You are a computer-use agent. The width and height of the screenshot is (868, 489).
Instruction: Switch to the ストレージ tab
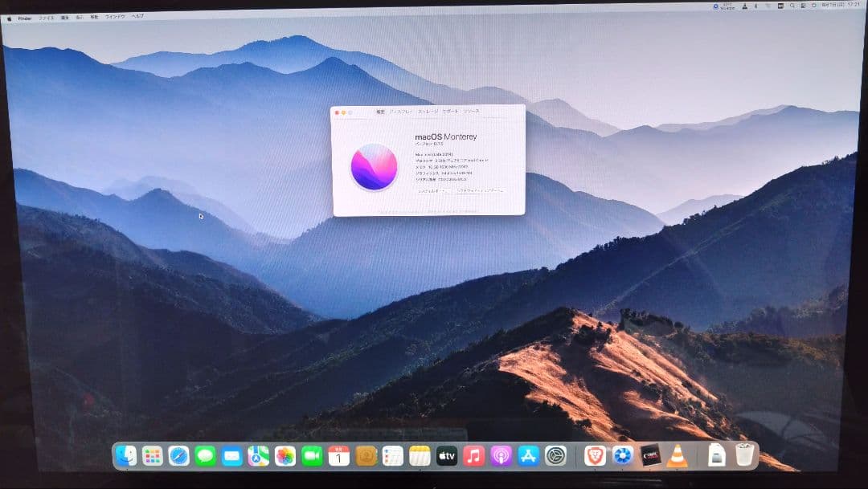(428, 112)
